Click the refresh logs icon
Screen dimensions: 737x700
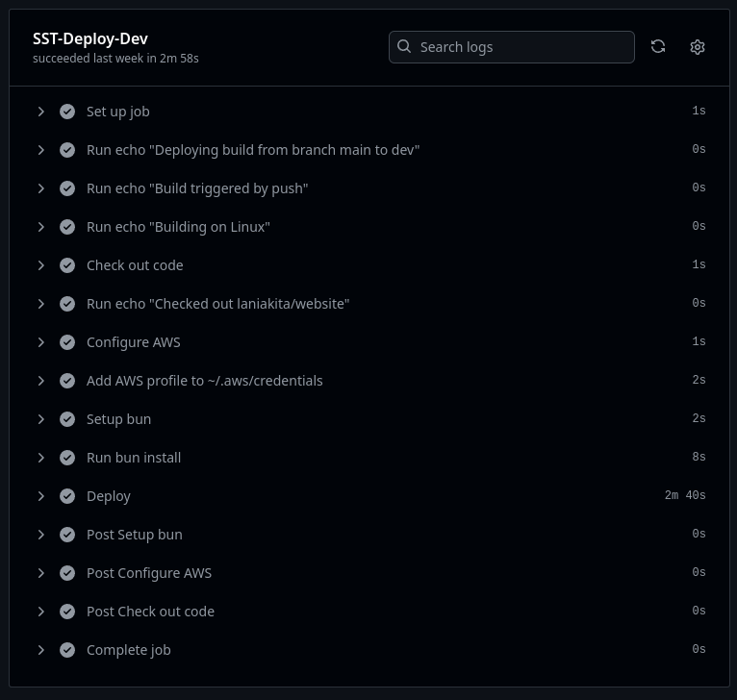click(x=657, y=46)
